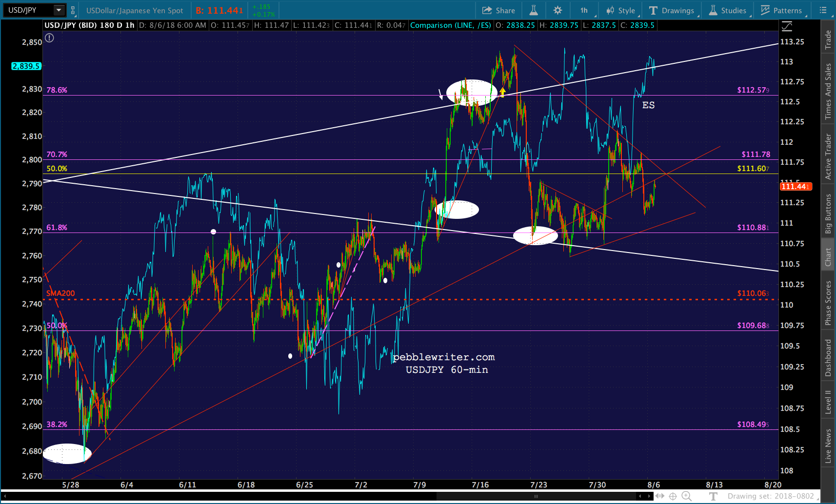Open the 1h timeframe selector
836x504 pixels.
[584, 10]
